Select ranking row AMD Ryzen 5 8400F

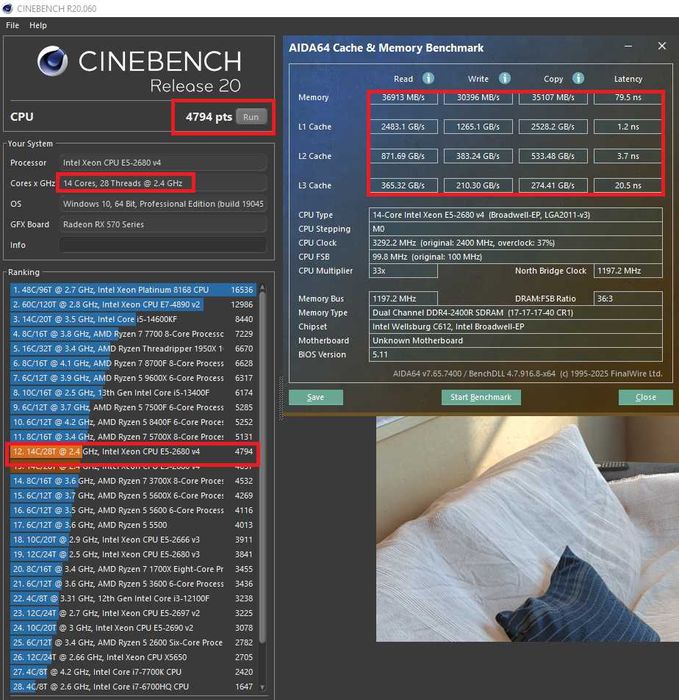click(133, 422)
